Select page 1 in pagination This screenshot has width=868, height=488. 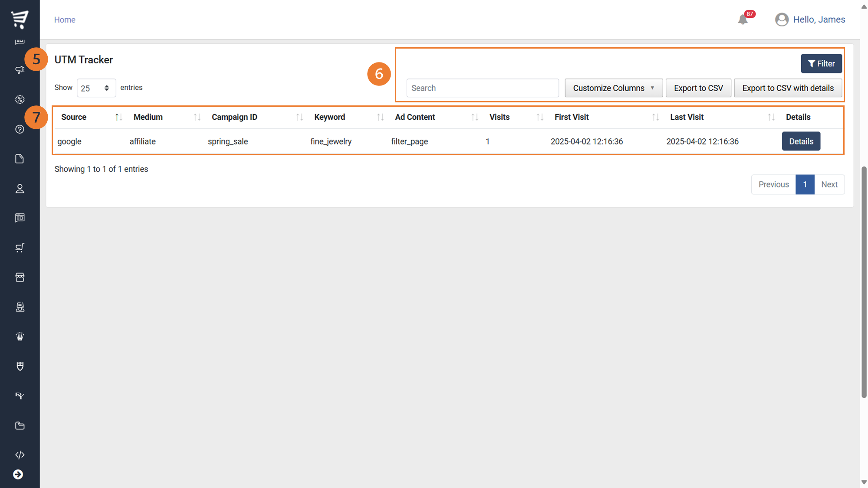pos(805,184)
